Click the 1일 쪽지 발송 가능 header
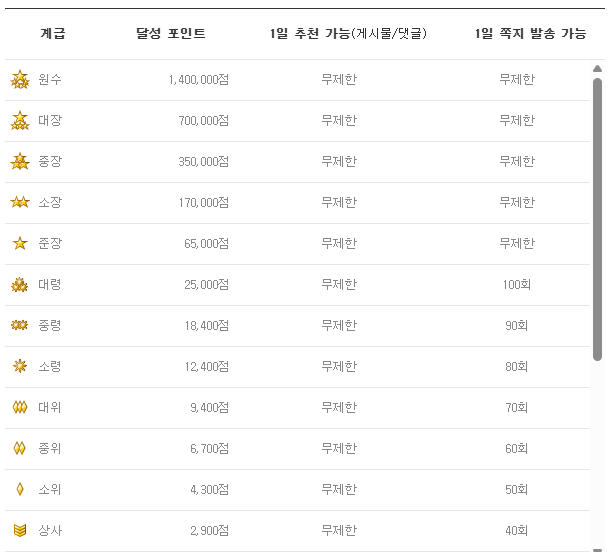 530,34
